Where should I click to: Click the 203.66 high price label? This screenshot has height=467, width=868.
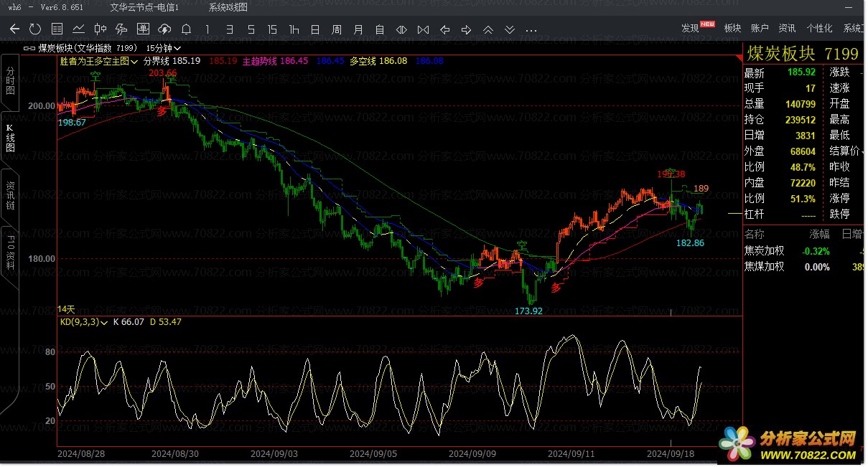[x=162, y=73]
